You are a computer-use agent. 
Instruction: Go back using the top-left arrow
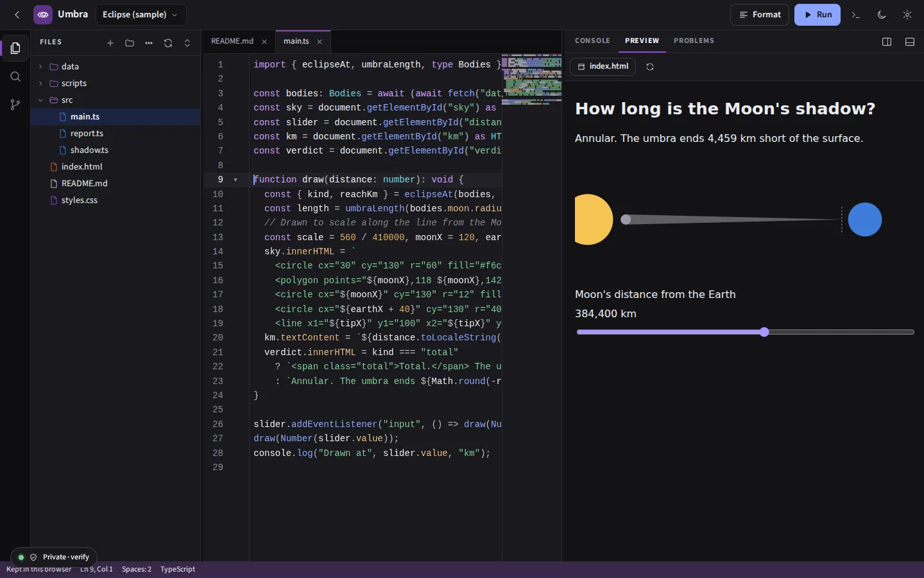tap(17, 14)
